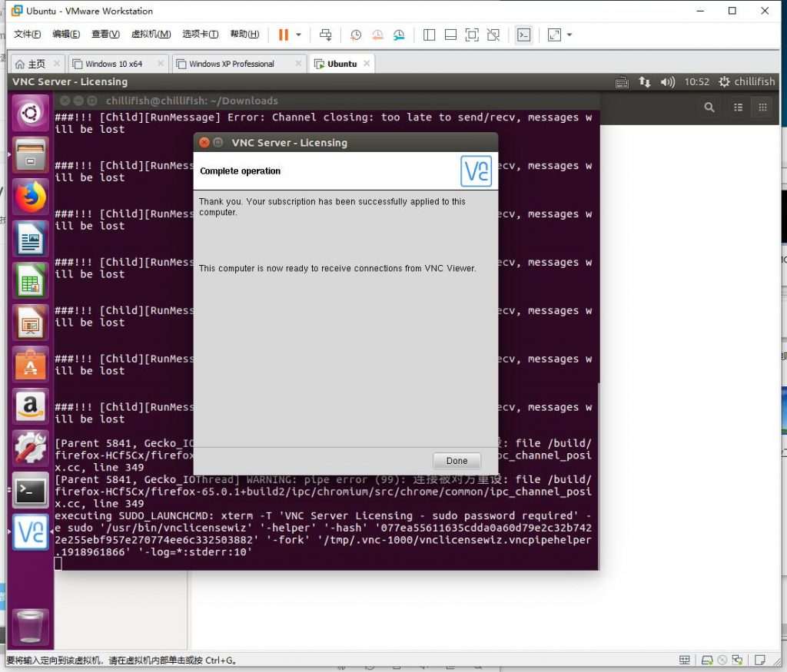Click the Unity mode toolbar icon

[493, 35]
